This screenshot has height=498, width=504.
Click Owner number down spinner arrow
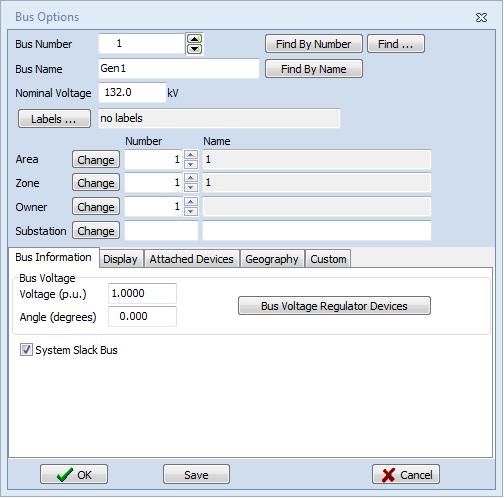pos(191,211)
